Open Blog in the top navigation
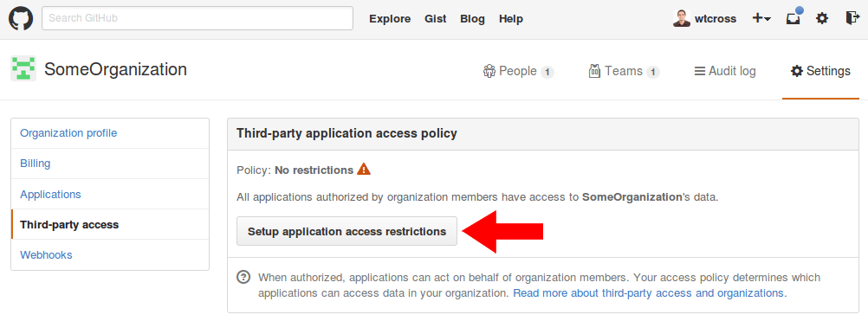Image resolution: width=868 pixels, height=321 pixels. pyautogui.click(x=472, y=19)
